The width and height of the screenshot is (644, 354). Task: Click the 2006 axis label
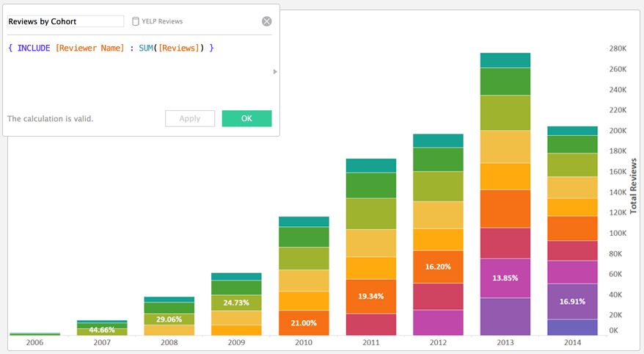pyautogui.click(x=34, y=342)
